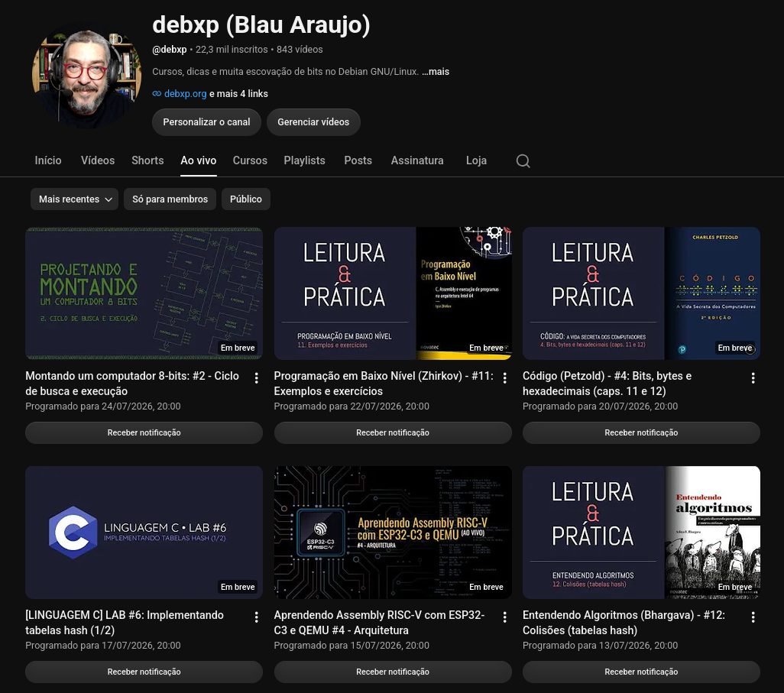Viewport: 784px width, 693px height.
Task: Receber notificação for LINGUAGEM C LAB #6
Action: [x=144, y=672]
